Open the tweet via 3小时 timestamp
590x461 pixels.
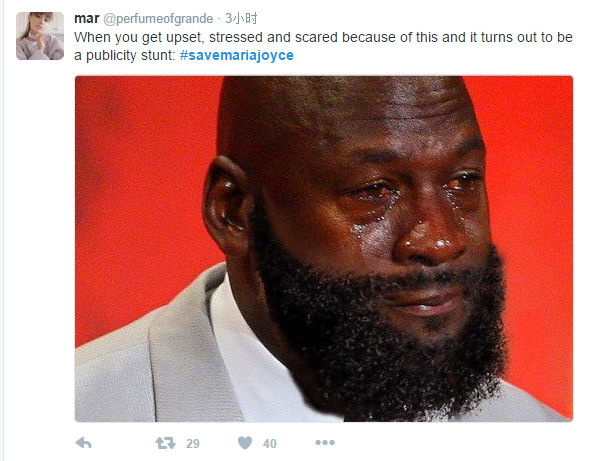241,18
